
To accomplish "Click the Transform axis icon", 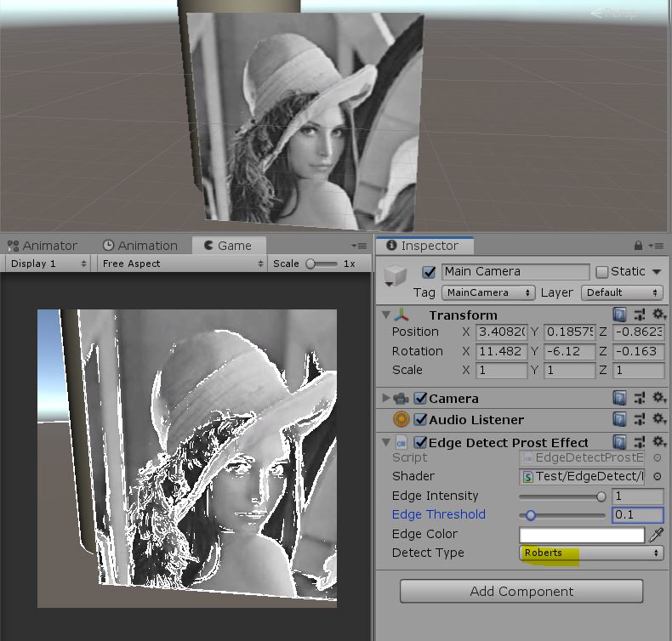I will tap(401, 315).
